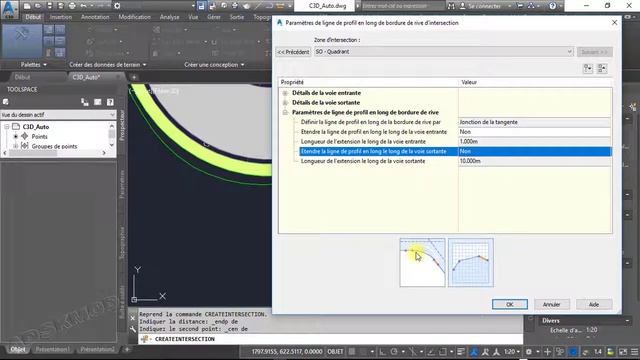Click the Open file icon in quick access toolbar
The height and width of the screenshot is (360, 640).
(x=38, y=6)
